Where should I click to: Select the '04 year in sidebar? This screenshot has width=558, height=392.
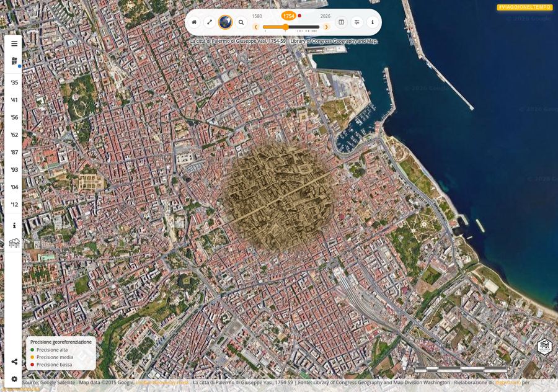coord(14,187)
